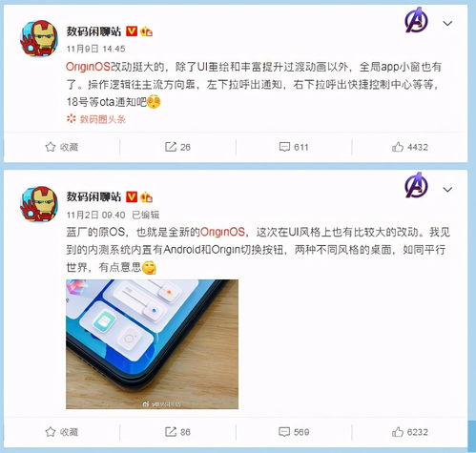Open the phone photo thumbnail in second post
The image size is (476, 453).
pos(152,344)
